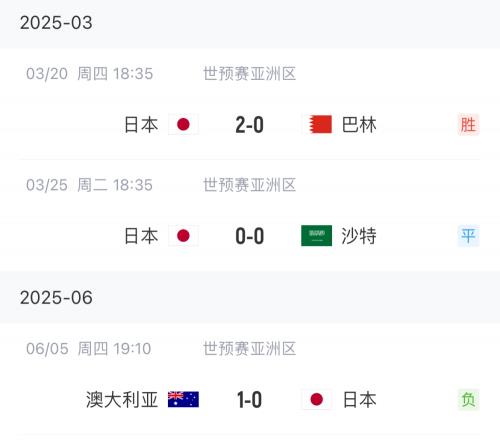This screenshot has width=500, height=440.
Task: Click team name 沙特
Action: tap(359, 236)
